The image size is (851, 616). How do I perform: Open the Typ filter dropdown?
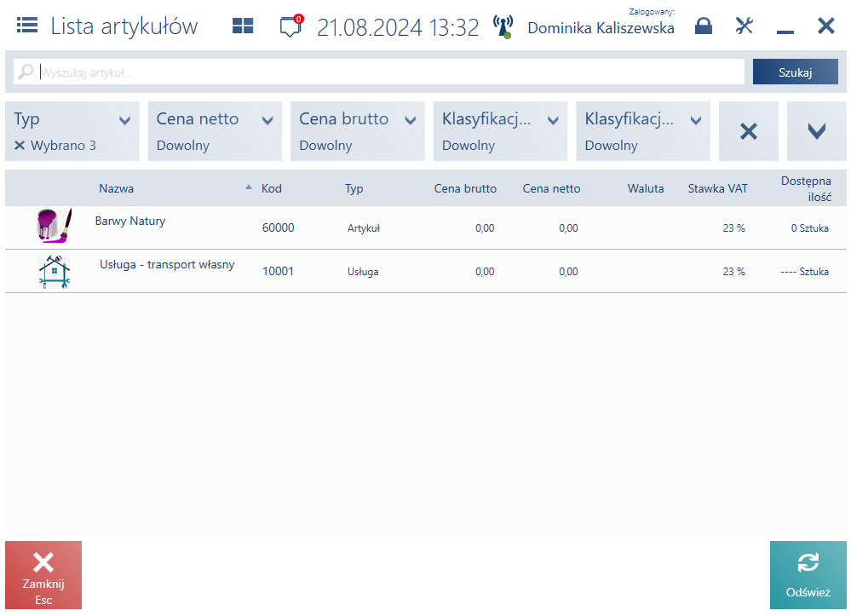click(72, 131)
